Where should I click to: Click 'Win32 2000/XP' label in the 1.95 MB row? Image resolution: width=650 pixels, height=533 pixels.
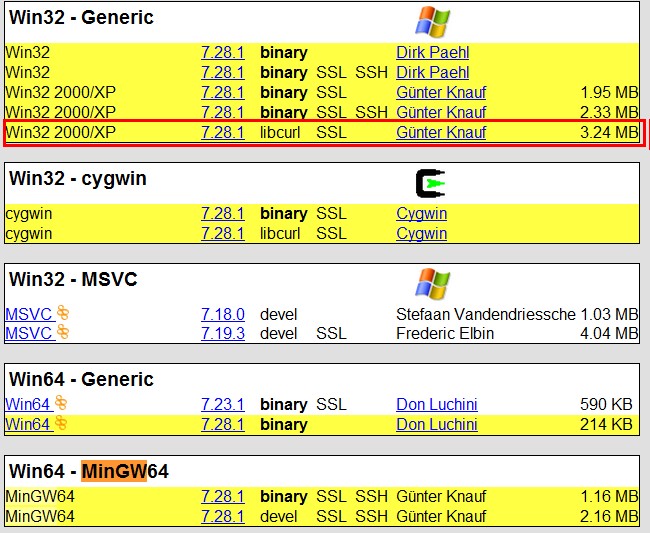pyautogui.click(x=61, y=92)
